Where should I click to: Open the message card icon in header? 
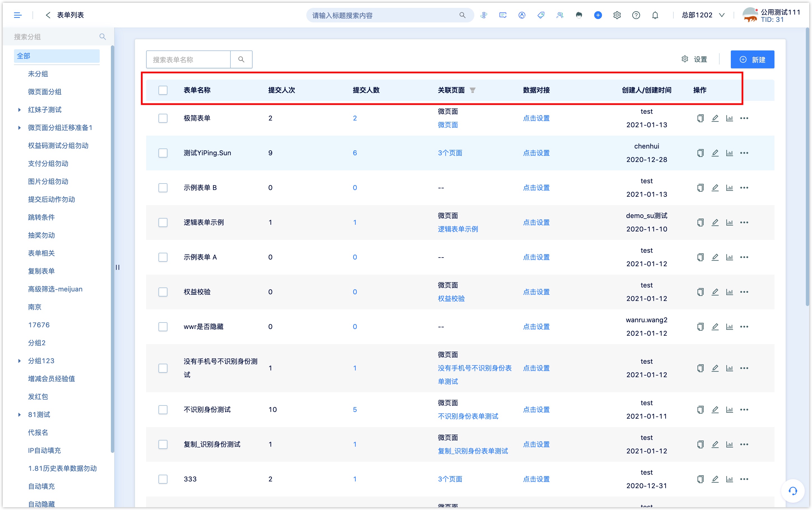pyautogui.click(x=503, y=15)
